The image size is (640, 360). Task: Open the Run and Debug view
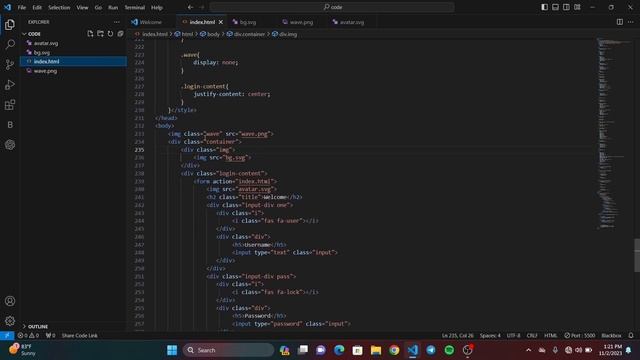click(x=10, y=84)
